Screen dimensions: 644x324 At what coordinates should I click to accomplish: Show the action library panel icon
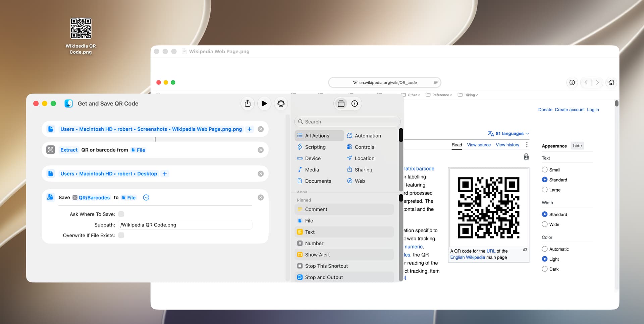[341, 104]
